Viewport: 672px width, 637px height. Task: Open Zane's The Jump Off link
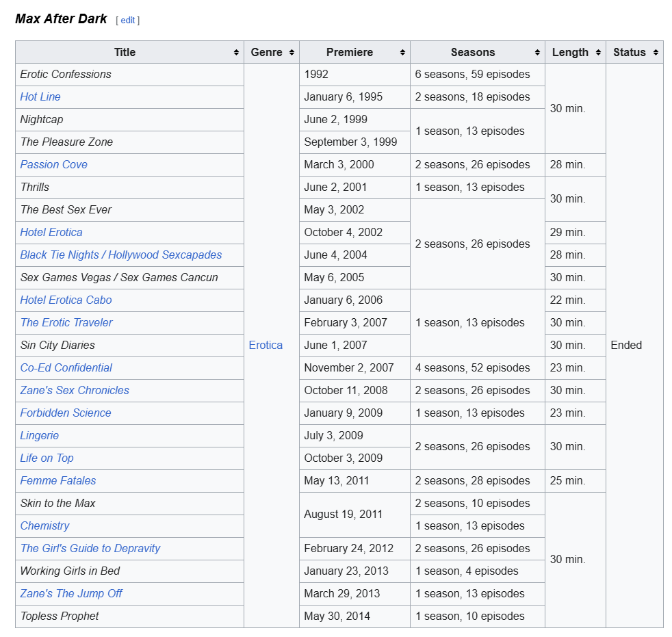point(71,593)
